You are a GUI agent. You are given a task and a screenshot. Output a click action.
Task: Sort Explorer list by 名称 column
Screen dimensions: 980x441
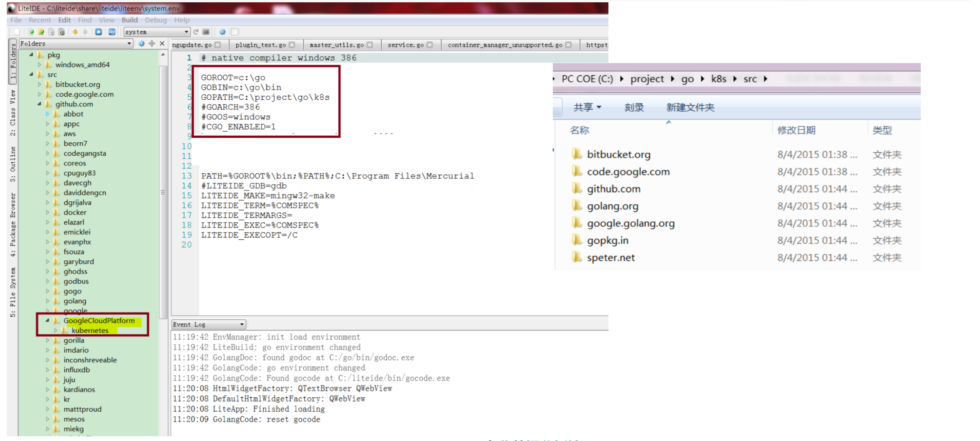tap(579, 130)
